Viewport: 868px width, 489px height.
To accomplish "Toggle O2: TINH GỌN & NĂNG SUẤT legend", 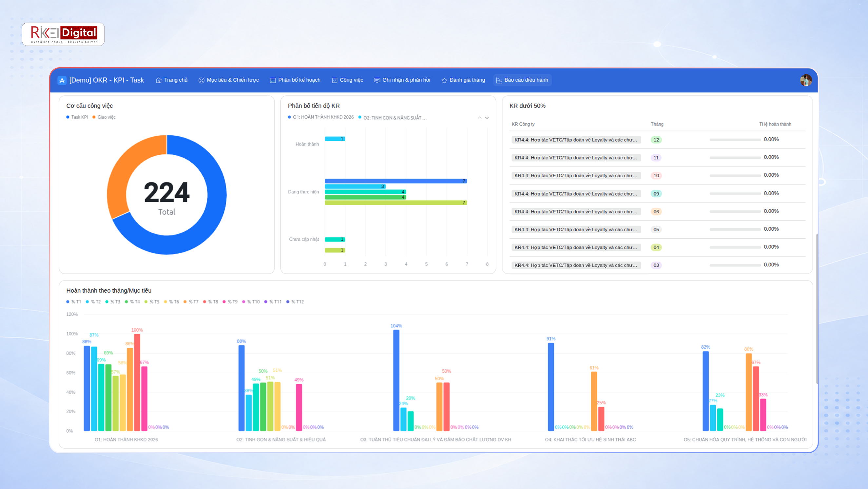I will [393, 118].
